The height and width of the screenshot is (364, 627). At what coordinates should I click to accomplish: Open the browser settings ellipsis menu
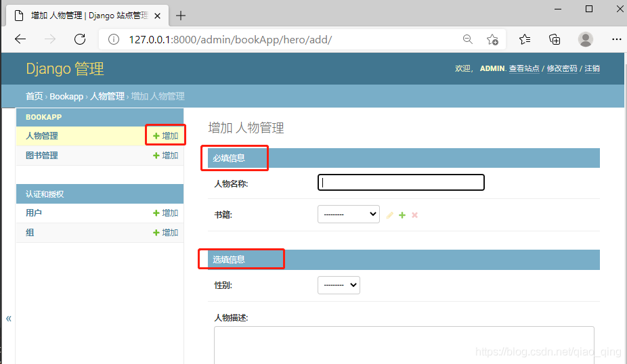(x=617, y=39)
